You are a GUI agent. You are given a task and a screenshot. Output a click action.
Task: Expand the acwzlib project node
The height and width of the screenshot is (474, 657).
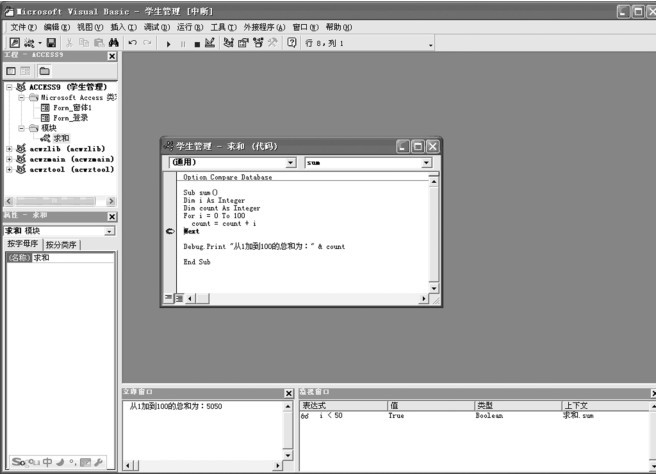pos(9,149)
